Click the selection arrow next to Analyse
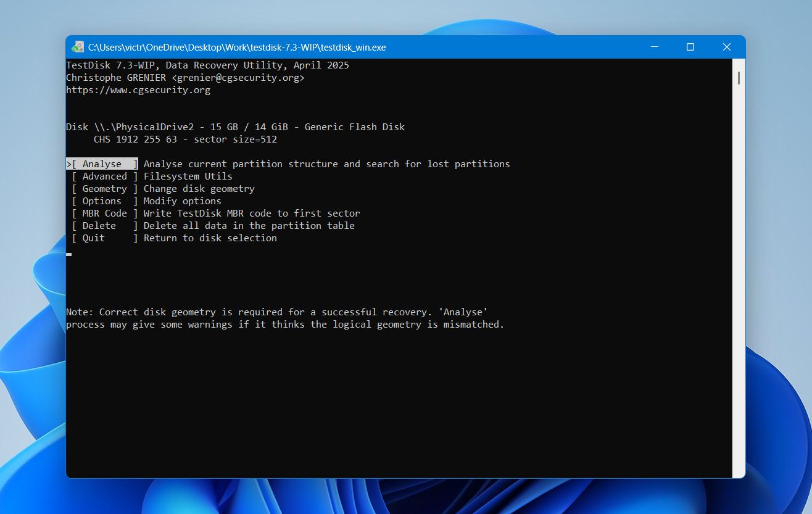This screenshot has height=514, width=812. tap(69, 164)
